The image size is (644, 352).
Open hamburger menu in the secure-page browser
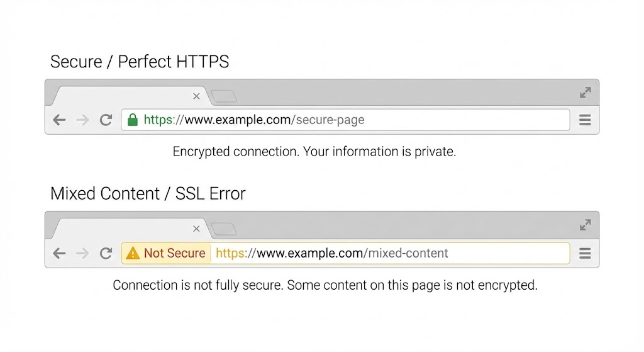coord(585,120)
